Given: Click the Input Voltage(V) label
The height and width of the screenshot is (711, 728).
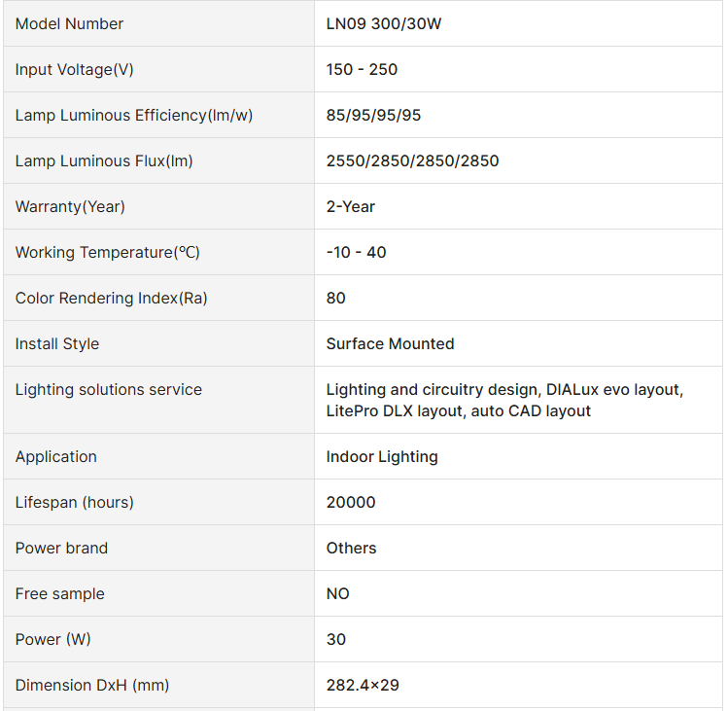Looking at the screenshot, I should click(75, 69).
